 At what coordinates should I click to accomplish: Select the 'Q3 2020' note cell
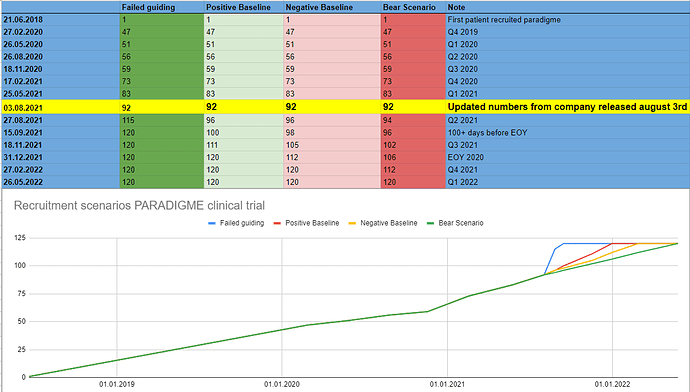(x=568, y=69)
